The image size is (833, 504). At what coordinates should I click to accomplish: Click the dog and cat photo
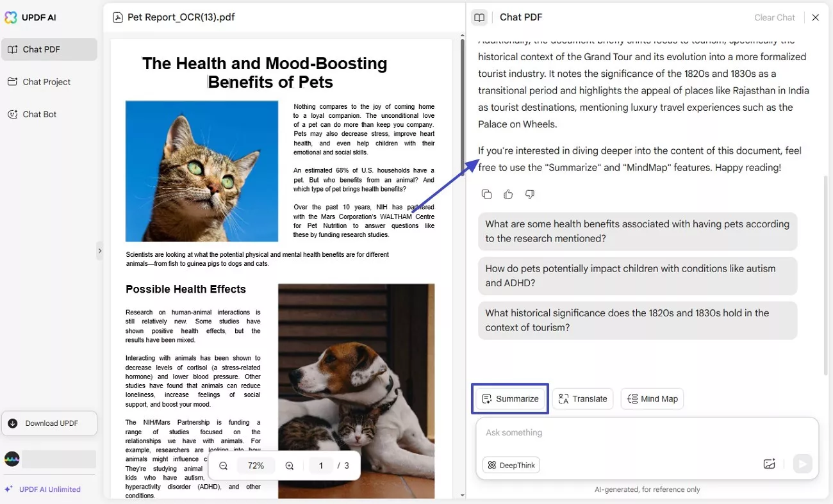point(356,391)
